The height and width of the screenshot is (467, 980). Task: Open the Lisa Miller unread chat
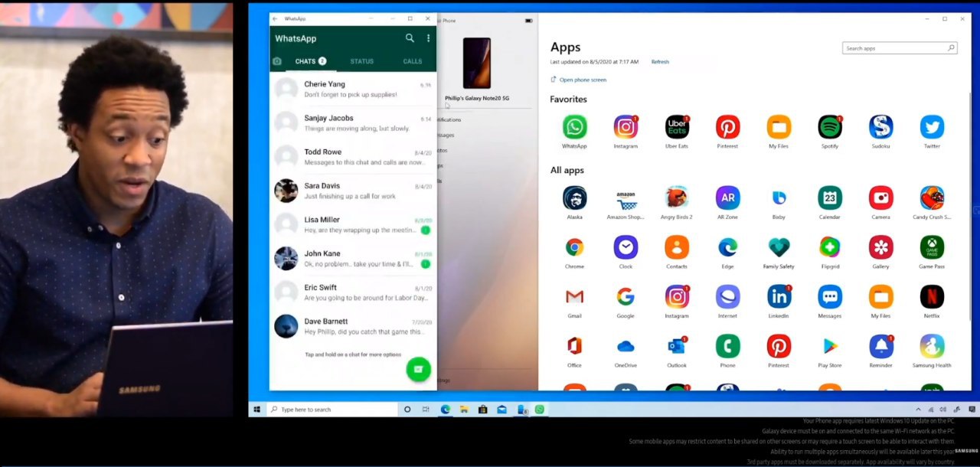tap(353, 224)
